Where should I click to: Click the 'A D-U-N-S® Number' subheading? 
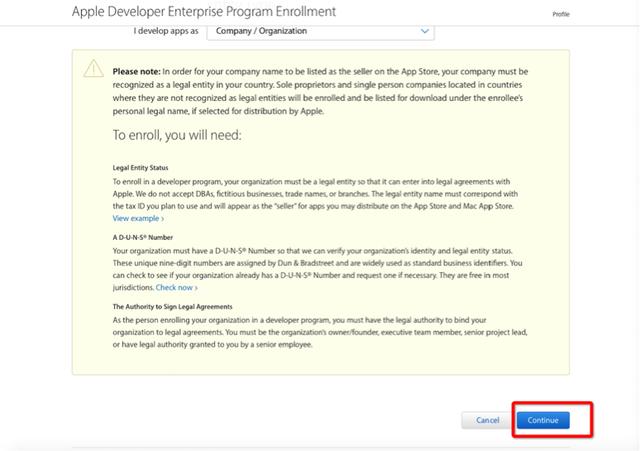[142, 237]
